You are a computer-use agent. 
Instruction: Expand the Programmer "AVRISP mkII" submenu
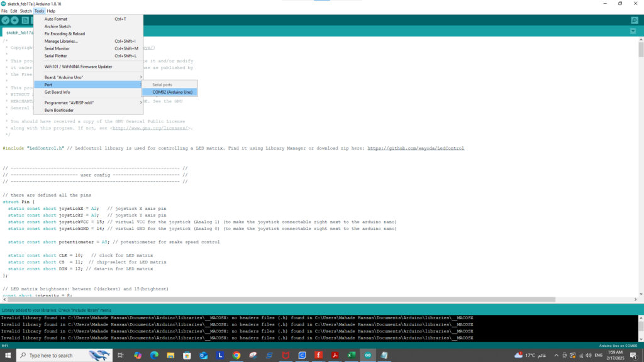88,102
